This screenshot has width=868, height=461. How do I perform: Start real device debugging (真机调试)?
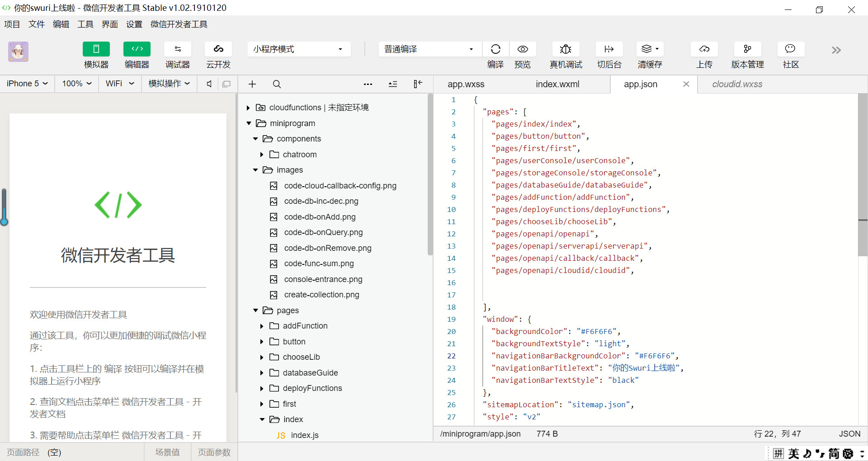(x=566, y=49)
